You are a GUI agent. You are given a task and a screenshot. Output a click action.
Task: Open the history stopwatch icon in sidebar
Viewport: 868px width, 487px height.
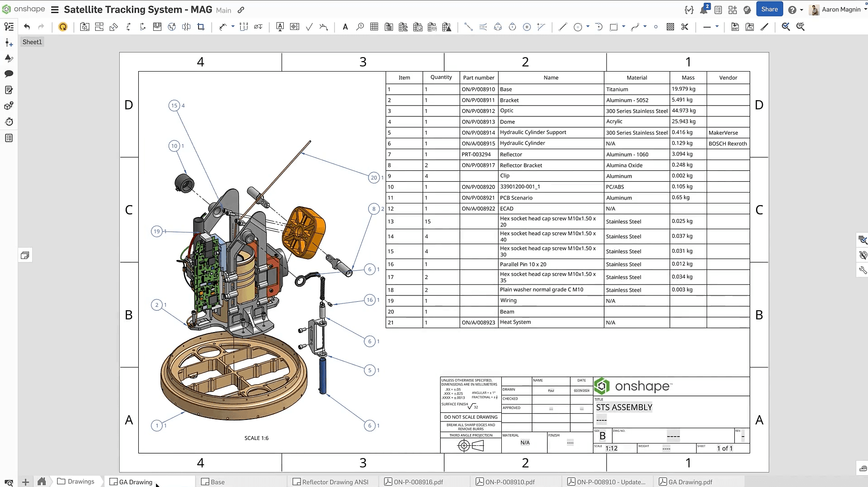[9, 122]
